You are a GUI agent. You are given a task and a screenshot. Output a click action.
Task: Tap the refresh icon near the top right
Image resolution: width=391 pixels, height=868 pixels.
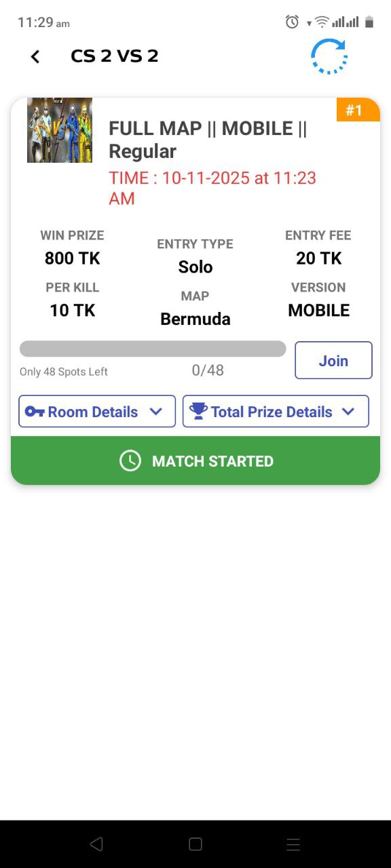[330, 56]
